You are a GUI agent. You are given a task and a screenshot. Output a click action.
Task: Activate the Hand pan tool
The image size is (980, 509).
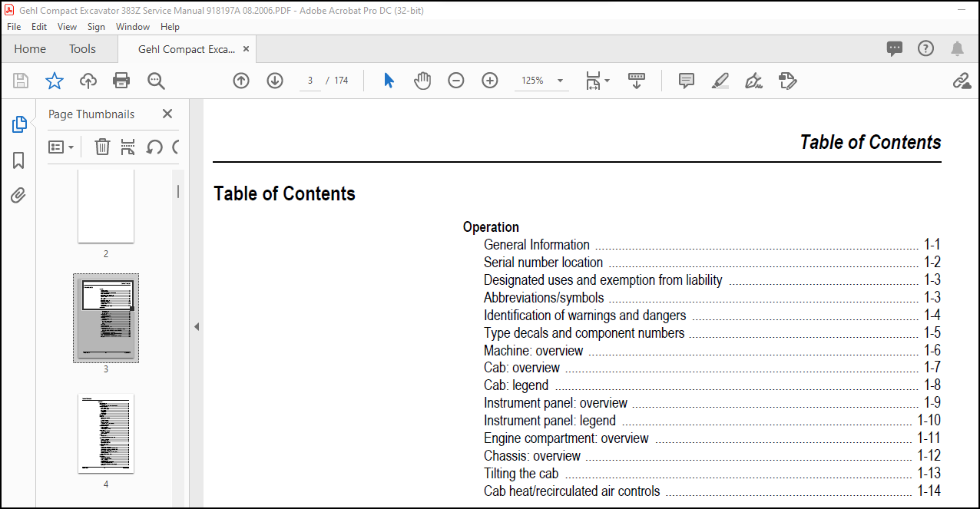tap(422, 81)
